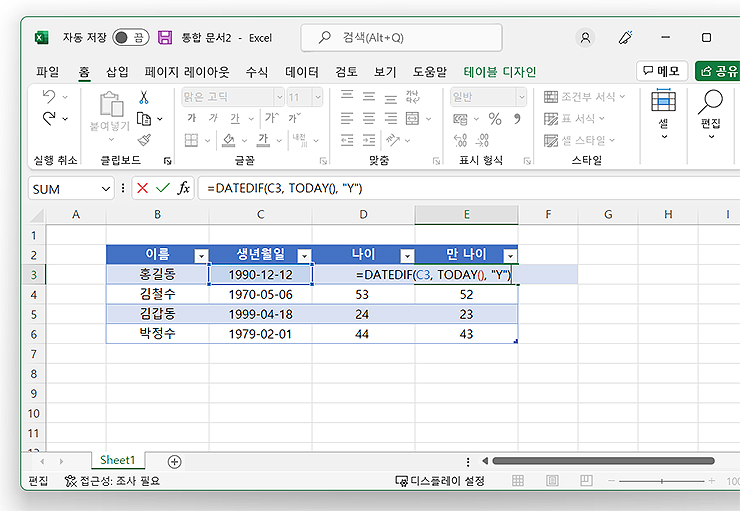
Task: Click the Paste clipboard icon
Action: [111, 104]
